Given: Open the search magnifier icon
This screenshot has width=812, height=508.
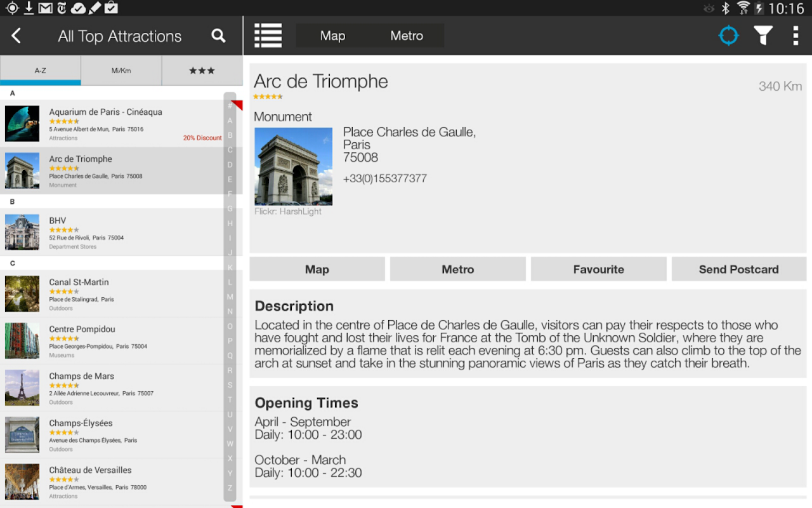Looking at the screenshot, I should (218, 36).
